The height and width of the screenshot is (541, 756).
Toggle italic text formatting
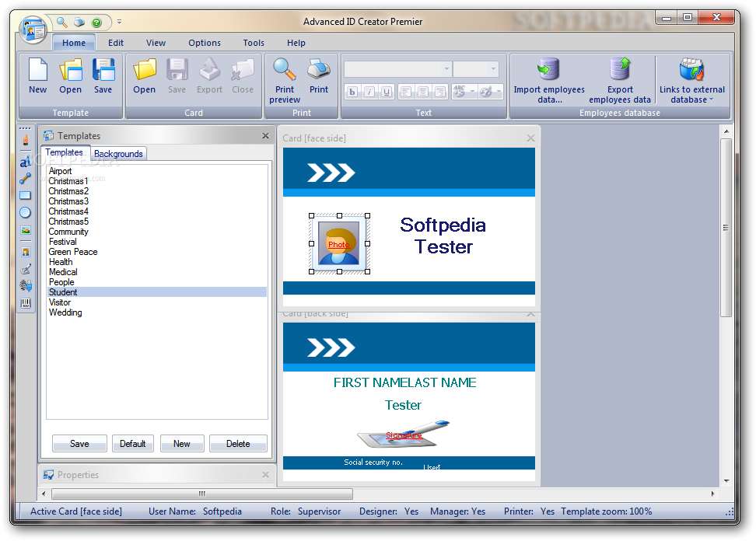coord(369,92)
